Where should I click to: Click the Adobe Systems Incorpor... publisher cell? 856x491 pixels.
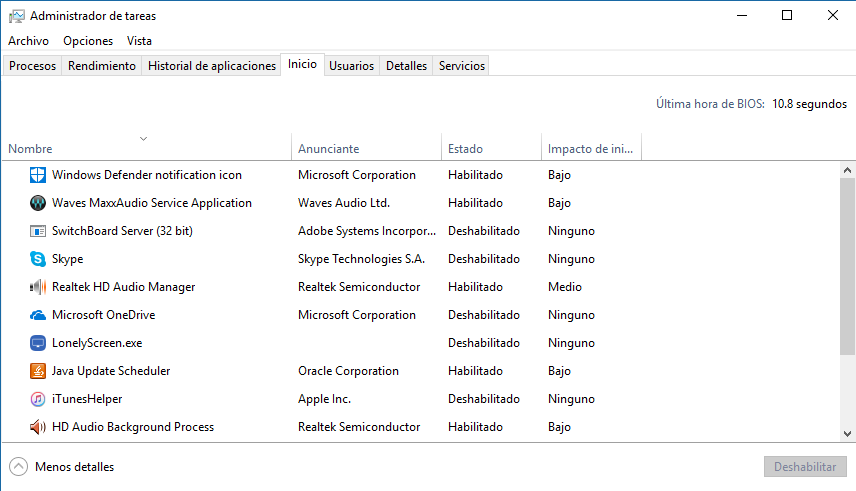[x=367, y=231]
